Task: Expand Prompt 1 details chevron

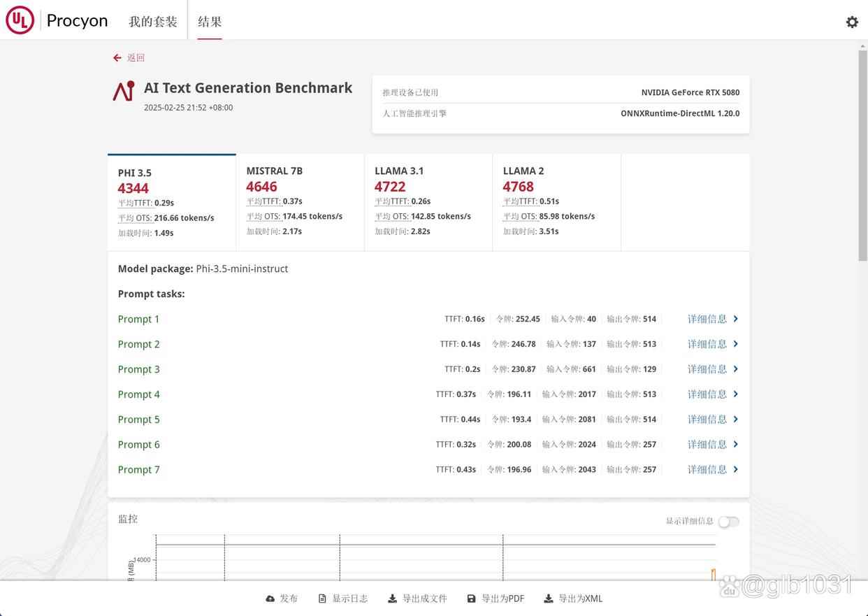Action: (x=736, y=319)
